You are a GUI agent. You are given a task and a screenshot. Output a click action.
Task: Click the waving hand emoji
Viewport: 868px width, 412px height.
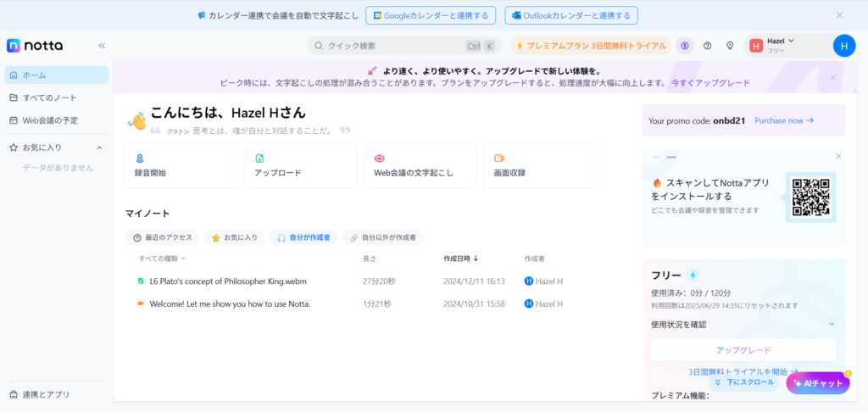point(136,120)
